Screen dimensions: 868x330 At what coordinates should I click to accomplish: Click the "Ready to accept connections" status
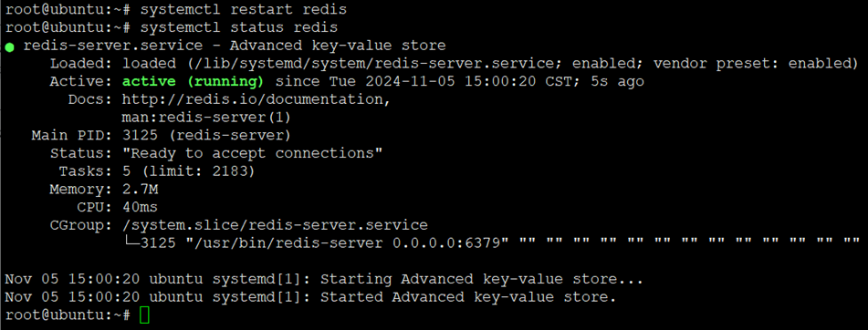(253, 154)
